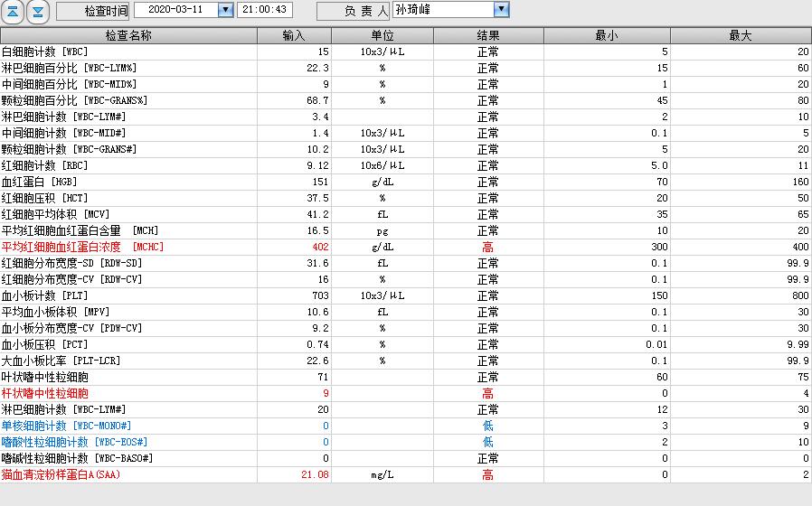The height and width of the screenshot is (506, 812).
Task: Click the 高 result in the MCHC row
Action: pyautogui.click(x=487, y=248)
